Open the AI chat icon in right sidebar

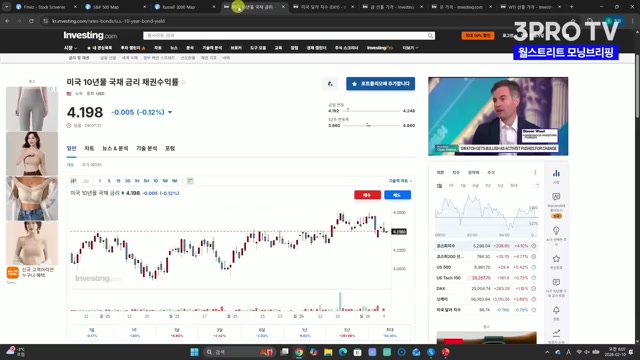coord(556,197)
